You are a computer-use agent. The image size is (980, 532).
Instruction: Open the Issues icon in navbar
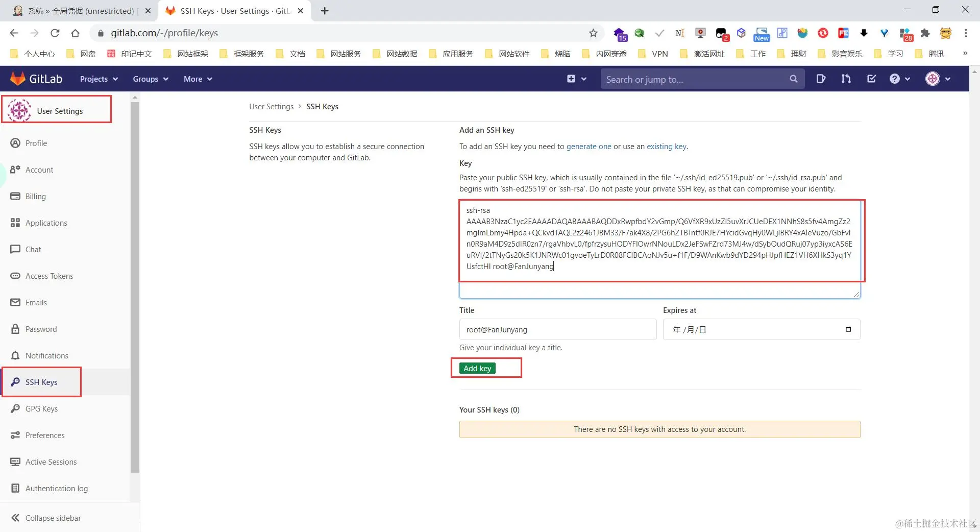point(821,79)
